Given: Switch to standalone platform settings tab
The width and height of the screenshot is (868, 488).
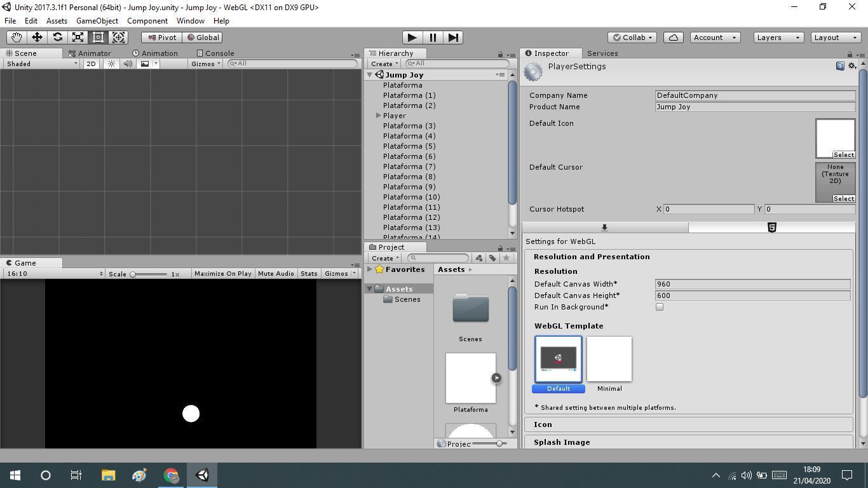Looking at the screenshot, I should [605, 227].
